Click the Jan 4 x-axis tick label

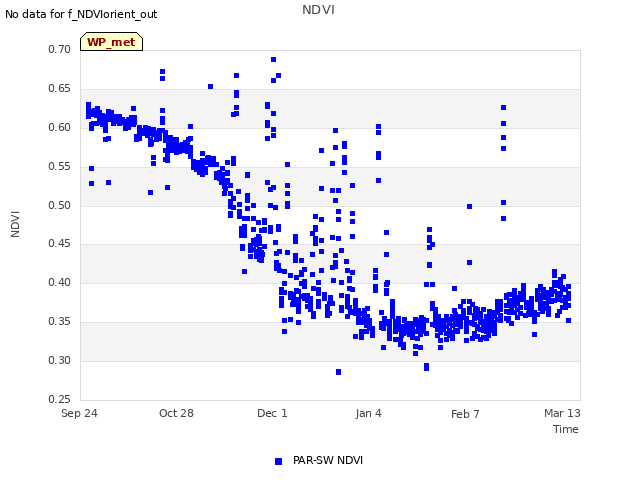coord(368,413)
